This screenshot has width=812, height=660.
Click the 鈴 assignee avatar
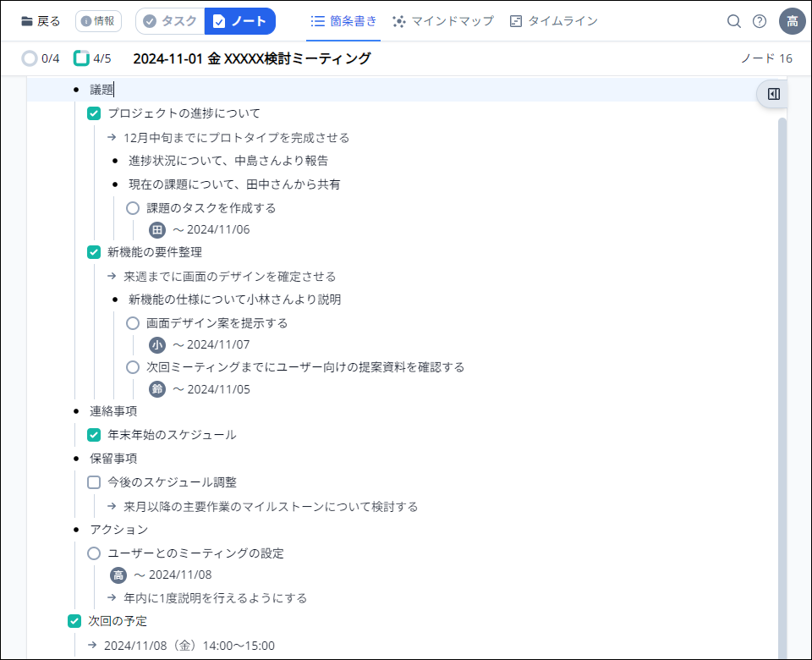[157, 389]
